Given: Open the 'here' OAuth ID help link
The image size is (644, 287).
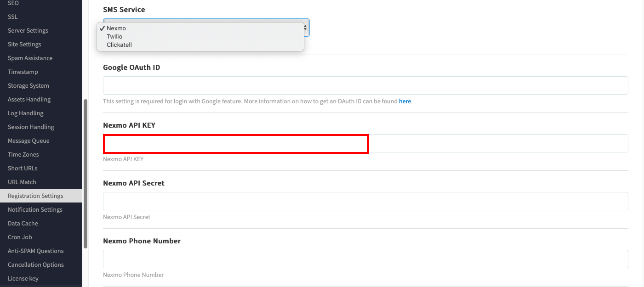Looking at the screenshot, I should pyautogui.click(x=405, y=101).
